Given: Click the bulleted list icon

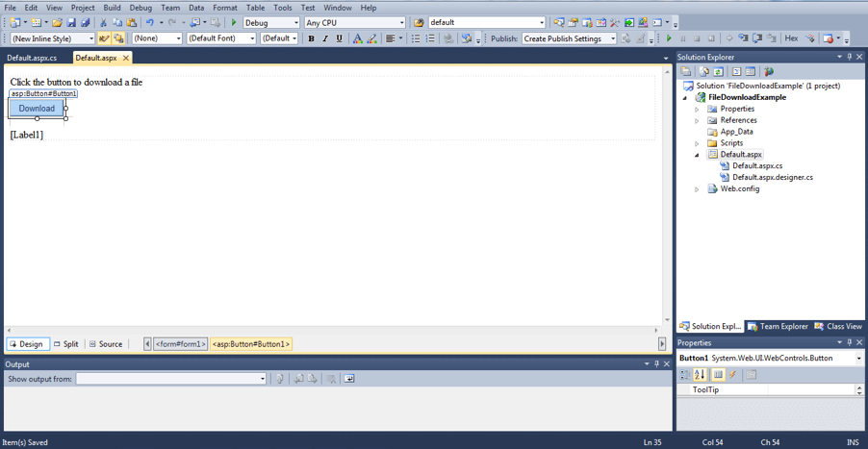Looking at the screenshot, I should coord(416,38).
